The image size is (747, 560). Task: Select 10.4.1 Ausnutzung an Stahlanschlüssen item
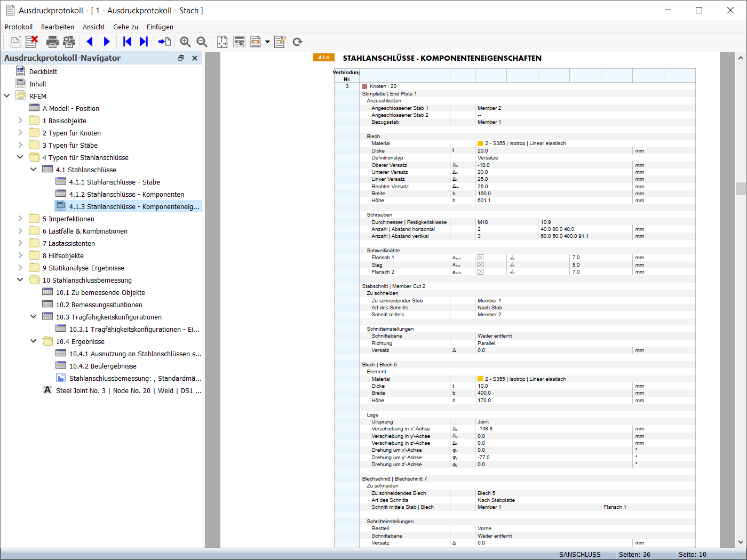click(x=136, y=354)
